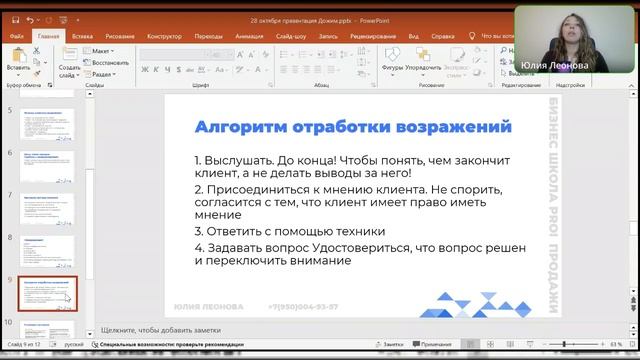This screenshot has height=360, width=640.
Task: Select slide 6 thumbnail
Action: (47, 167)
